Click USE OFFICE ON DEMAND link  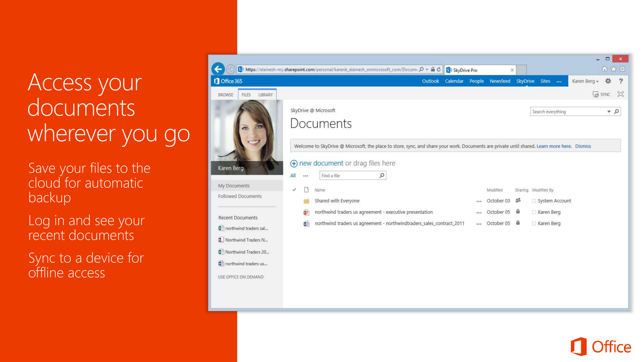pyautogui.click(x=241, y=277)
